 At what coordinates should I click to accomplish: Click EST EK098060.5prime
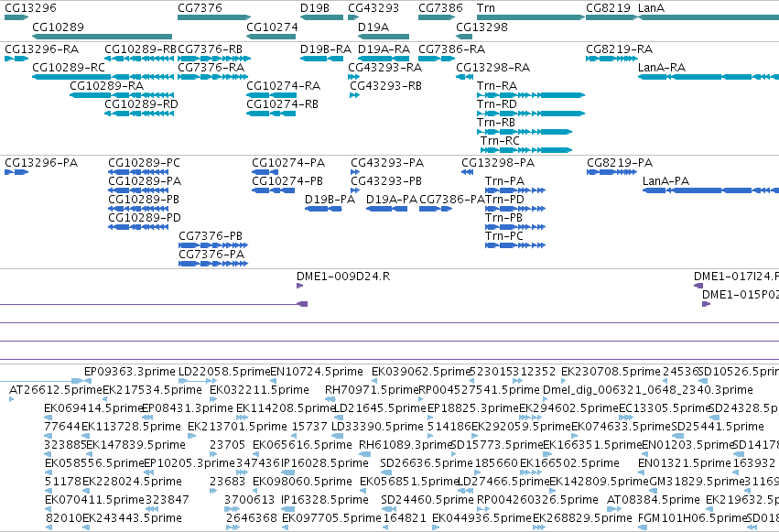point(256,491)
